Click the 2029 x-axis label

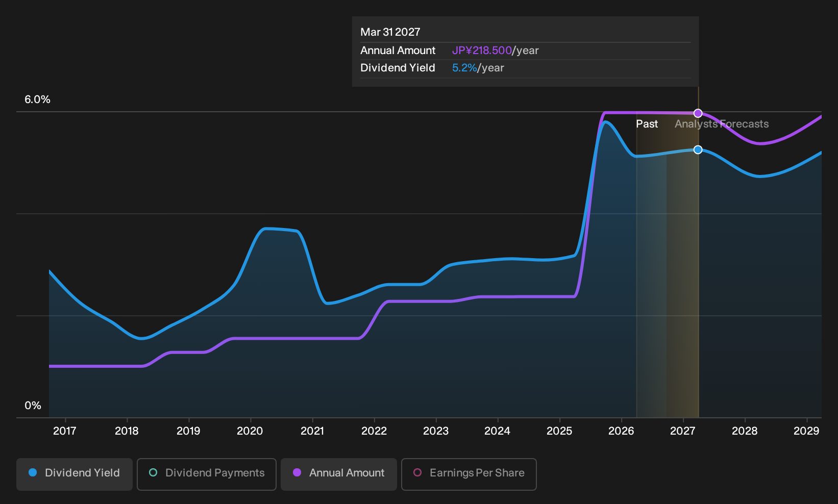pos(806,431)
